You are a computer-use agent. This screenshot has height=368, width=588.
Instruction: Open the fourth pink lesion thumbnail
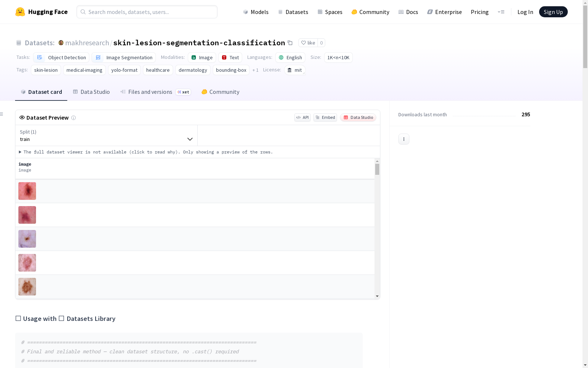27,263
